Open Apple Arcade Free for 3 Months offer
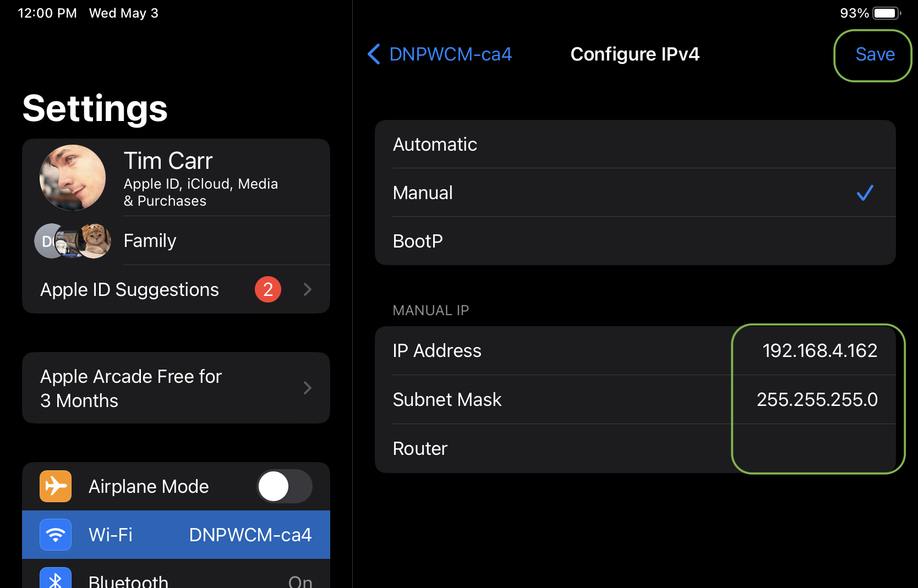The height and width of the screenshot is (588, 918). point(175,388)
